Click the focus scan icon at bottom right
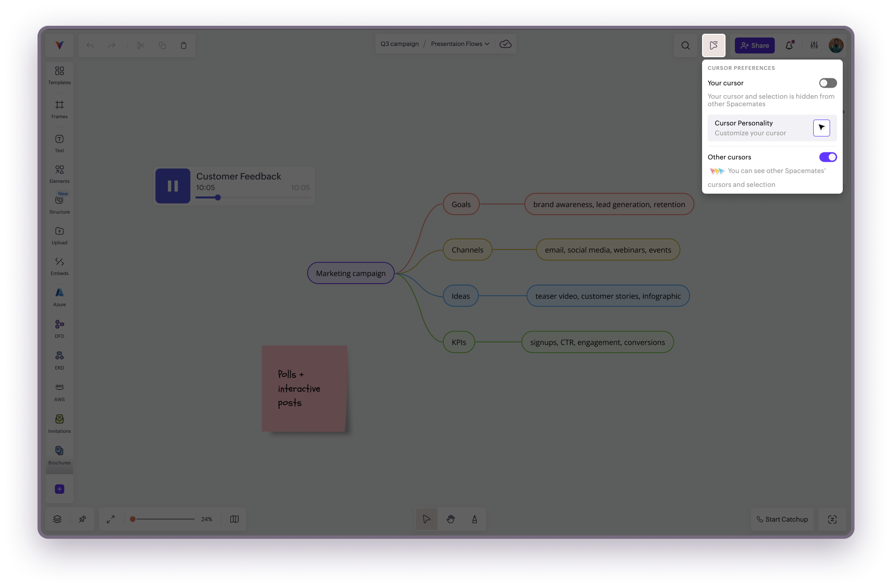 tap(832, 519)
